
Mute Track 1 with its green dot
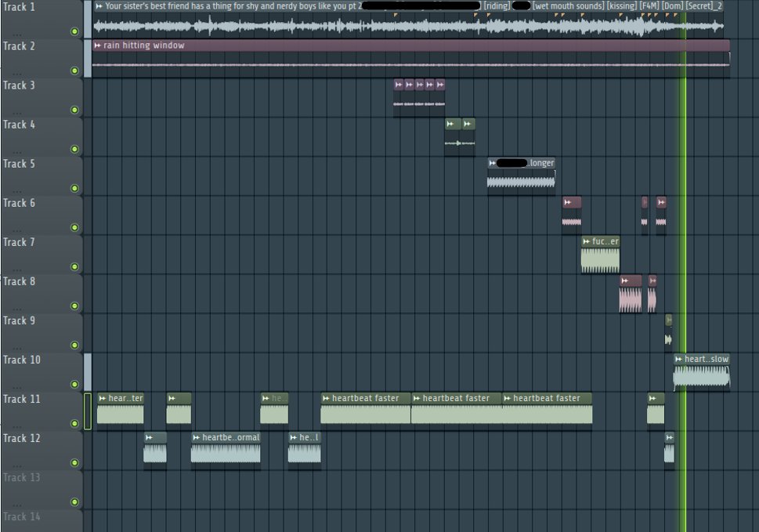(74, 31)
